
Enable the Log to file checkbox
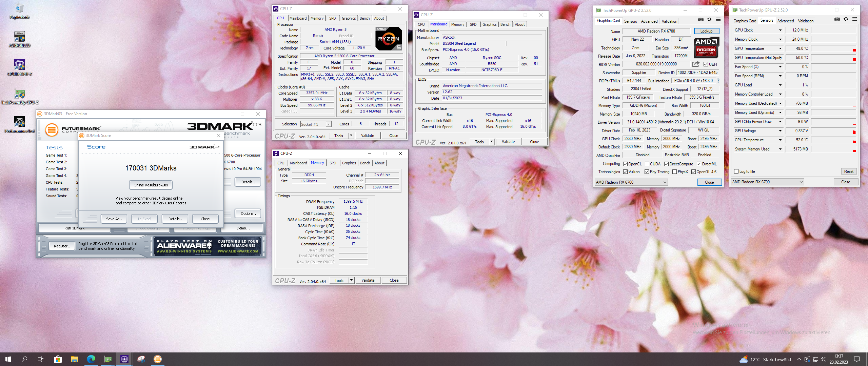tap(736, 171)
